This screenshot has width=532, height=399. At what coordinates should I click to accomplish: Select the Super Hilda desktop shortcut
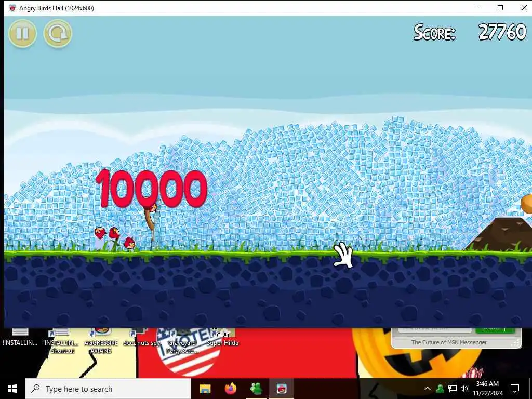pos(222,338)
